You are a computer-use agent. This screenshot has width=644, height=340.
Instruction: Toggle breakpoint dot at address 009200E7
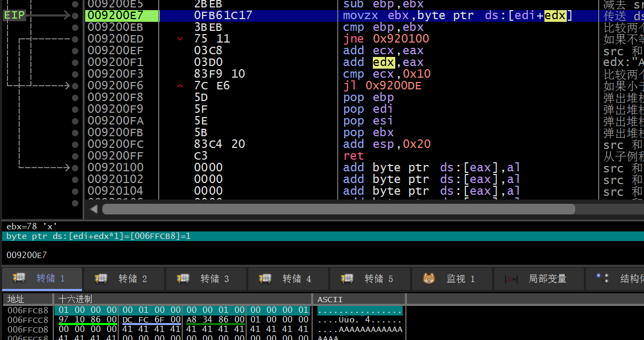pyautogui.click(x=75, y=15)
